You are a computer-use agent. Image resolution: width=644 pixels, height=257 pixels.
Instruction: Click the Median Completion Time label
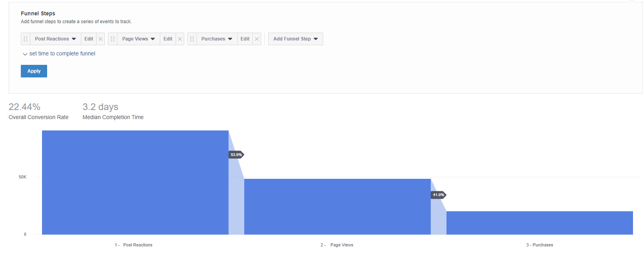pyautogui.click(x=113, y=117)
